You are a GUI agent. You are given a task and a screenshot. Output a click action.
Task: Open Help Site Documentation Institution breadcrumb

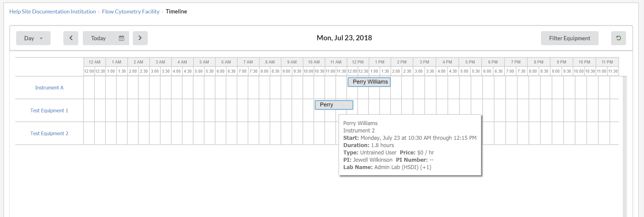coord(52,12)
